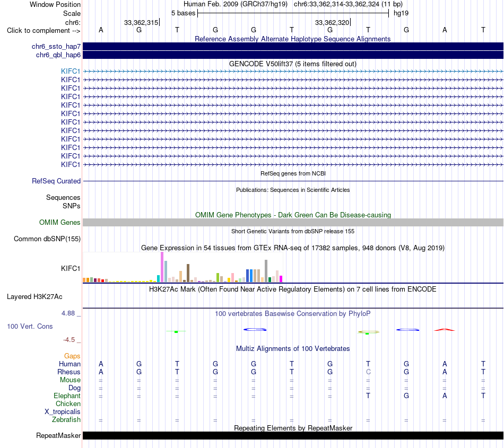This screenshot has width=504, height=448.
Task: Click the Human alignment row label
Action: [69, 364]
